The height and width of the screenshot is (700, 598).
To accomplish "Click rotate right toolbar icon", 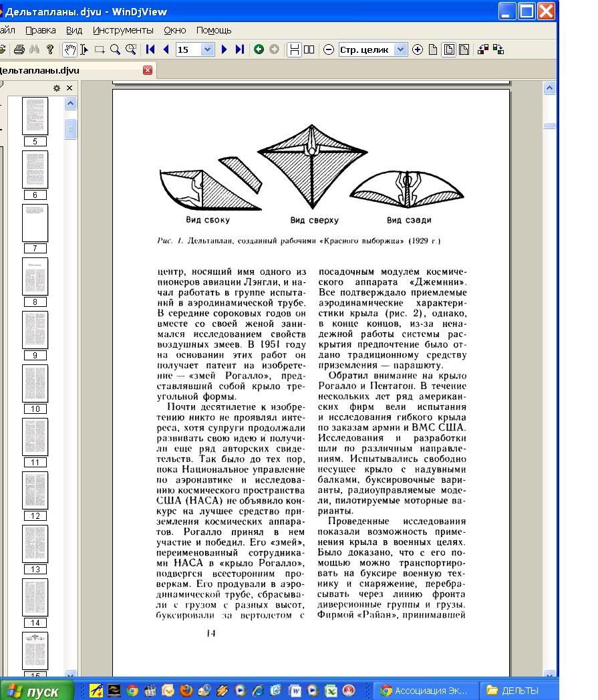I will (x=498, y=49).
